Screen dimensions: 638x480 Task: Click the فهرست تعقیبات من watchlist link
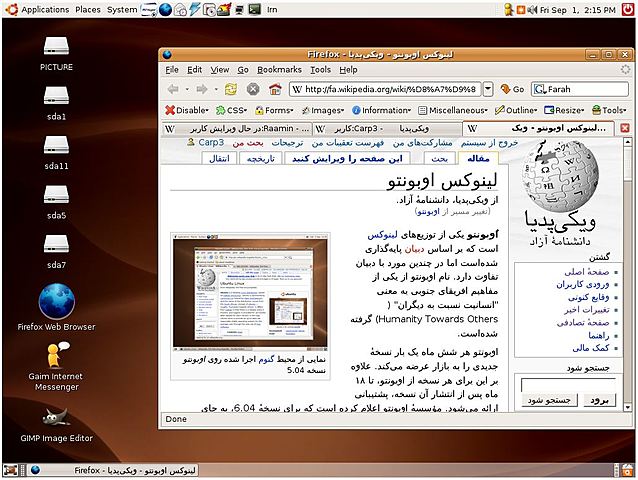[x=348, y=143]
